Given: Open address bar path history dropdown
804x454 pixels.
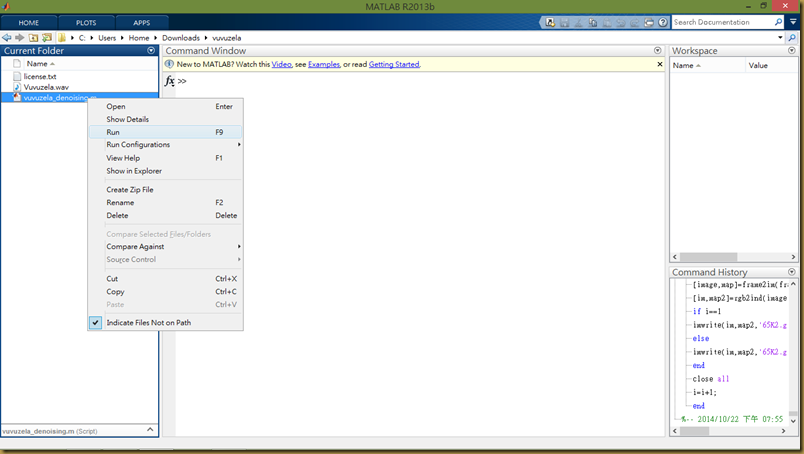Looking at the screenshot, I should pyautogui.click(x=780, y=37).
